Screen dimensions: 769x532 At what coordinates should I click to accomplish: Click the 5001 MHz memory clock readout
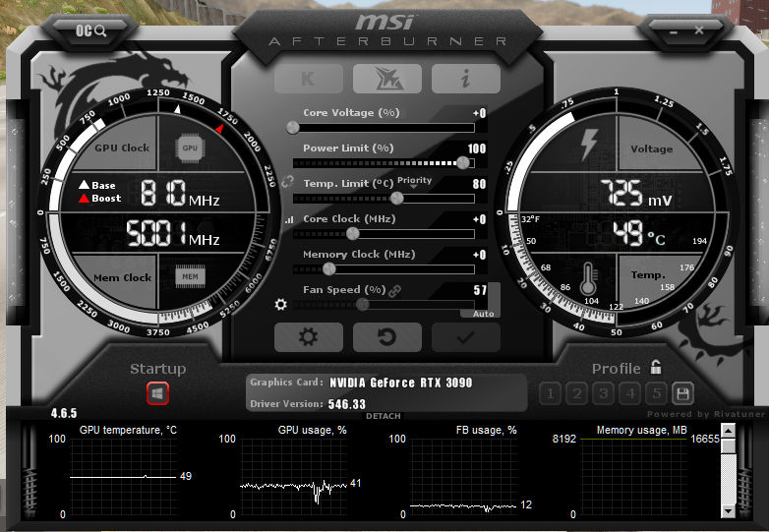tap(173, 233)
